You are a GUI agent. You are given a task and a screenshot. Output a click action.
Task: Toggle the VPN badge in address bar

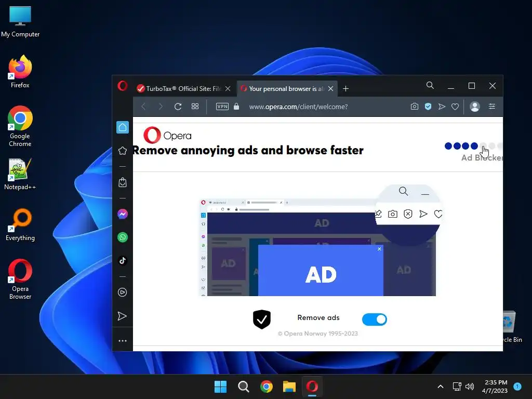coord(222,107)
